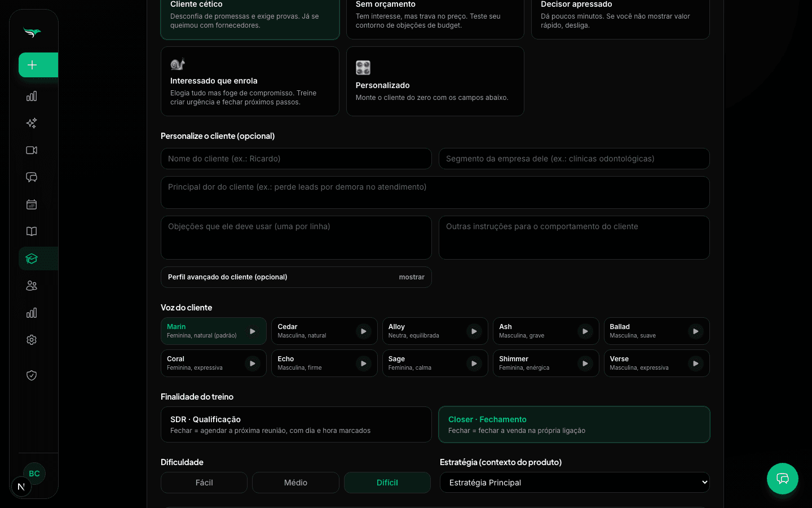Play the Ballad voice preview
The image size is (812, 508).
[696, 331]
